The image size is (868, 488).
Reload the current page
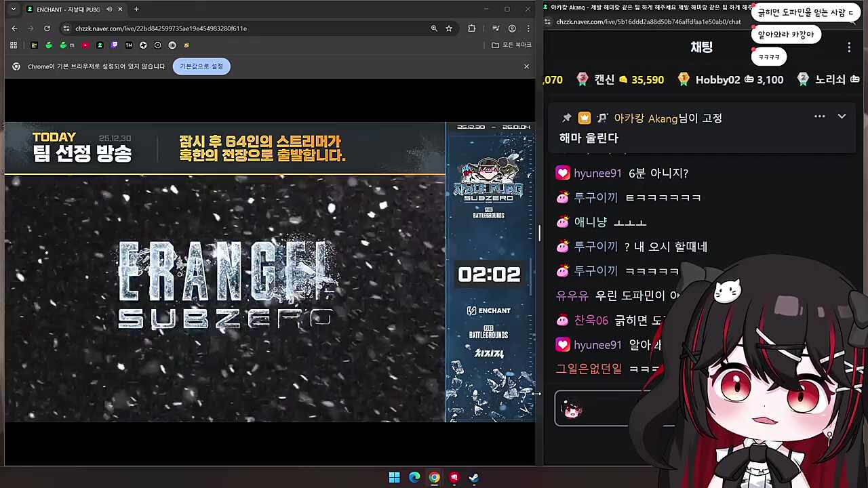click(x=47, y=28)
